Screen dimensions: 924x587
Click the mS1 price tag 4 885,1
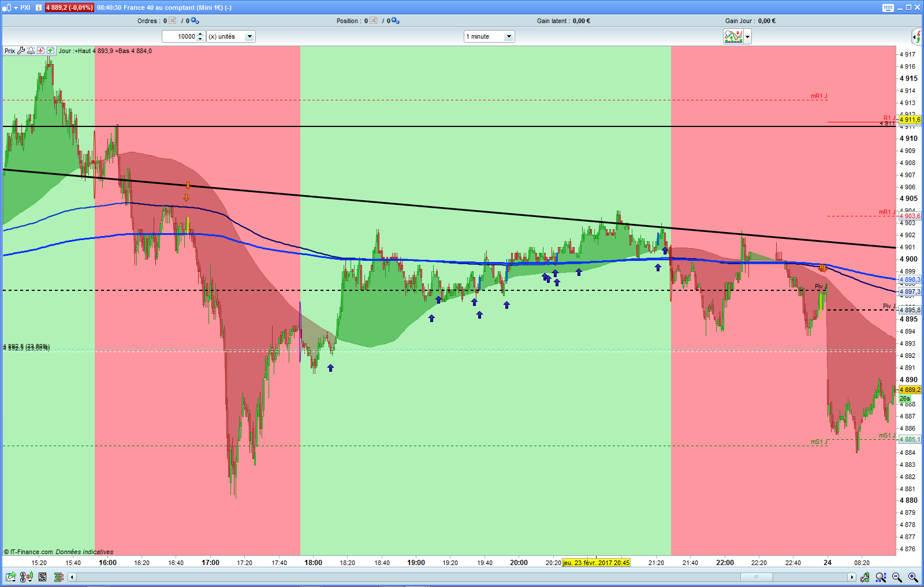pyautogui.click(x=910, y=439)
